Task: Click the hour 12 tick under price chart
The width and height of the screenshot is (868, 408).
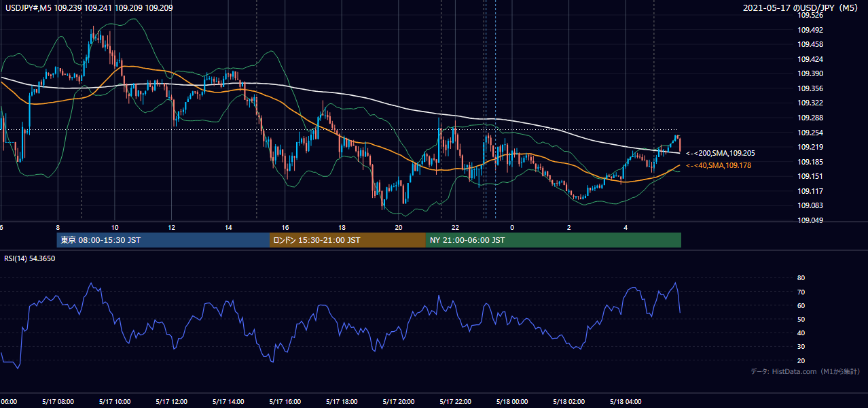Action: (x=171, y=227)
